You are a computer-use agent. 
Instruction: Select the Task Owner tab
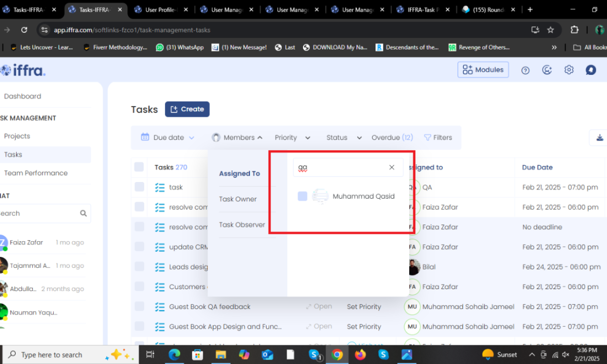(238, 199)
